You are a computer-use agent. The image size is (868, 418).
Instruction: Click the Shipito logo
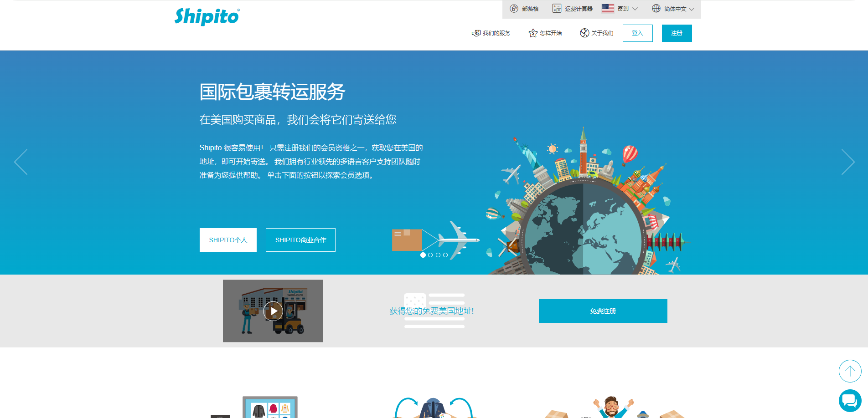click(207, 17)
